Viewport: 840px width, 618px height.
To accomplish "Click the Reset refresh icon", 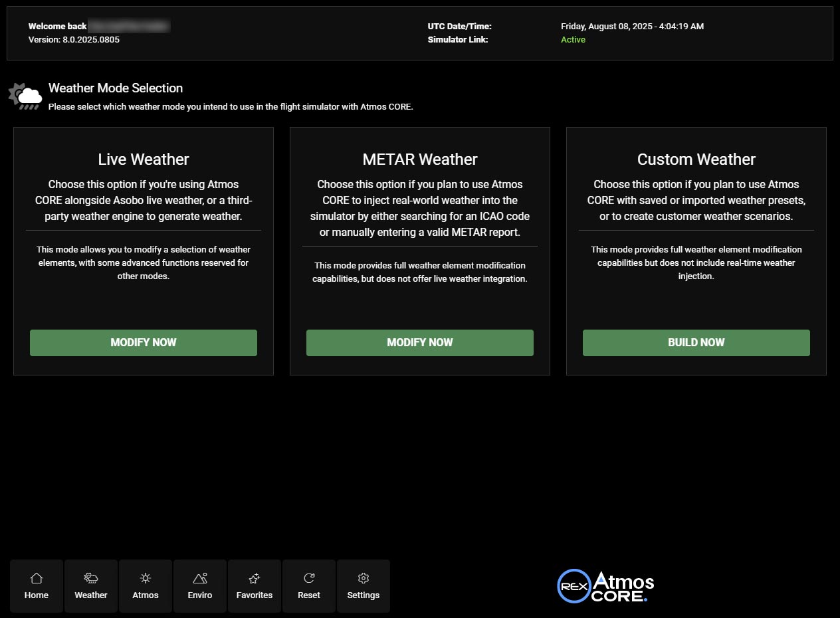I will pos(308,577).
